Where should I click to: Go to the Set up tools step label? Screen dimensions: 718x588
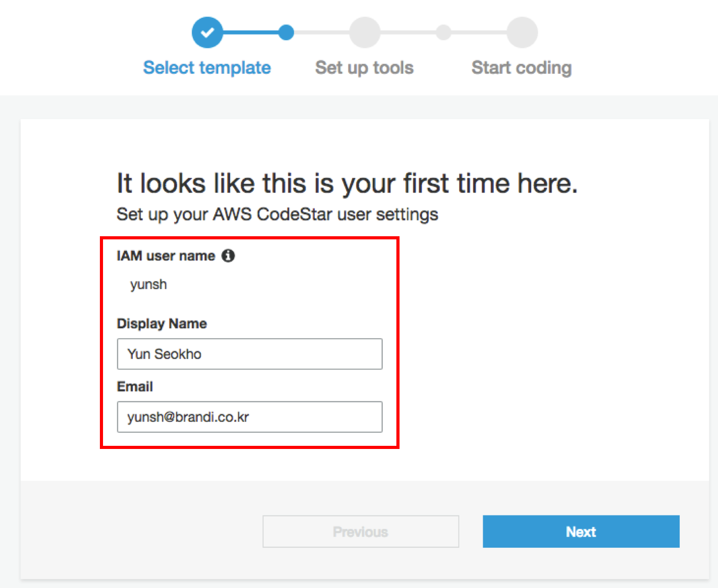tap(364, 67)
